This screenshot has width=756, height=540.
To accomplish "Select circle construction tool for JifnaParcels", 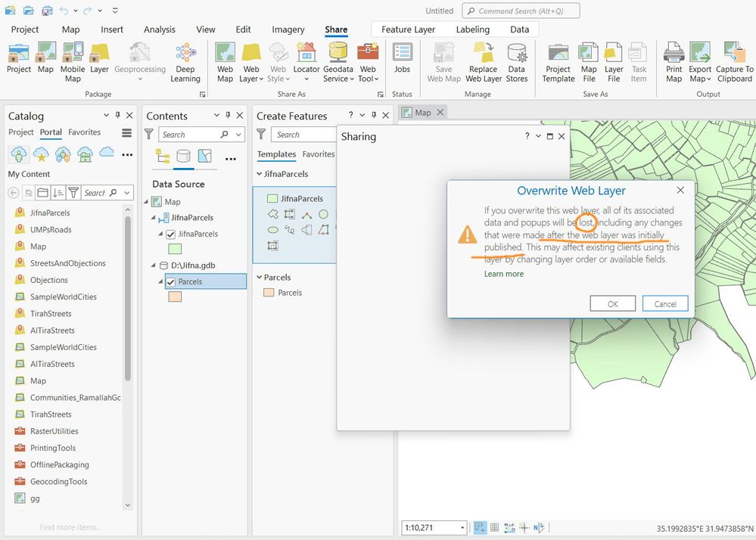I will click(x=323, y=214).
